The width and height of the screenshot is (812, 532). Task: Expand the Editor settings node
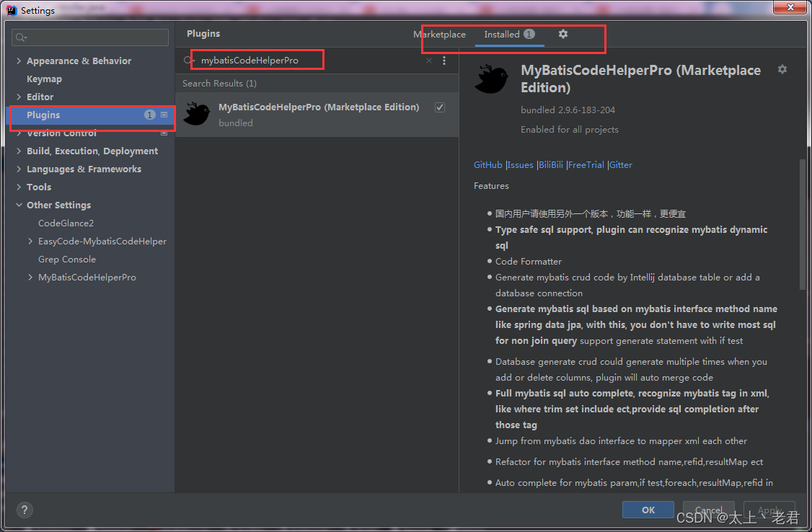[19, 97]
